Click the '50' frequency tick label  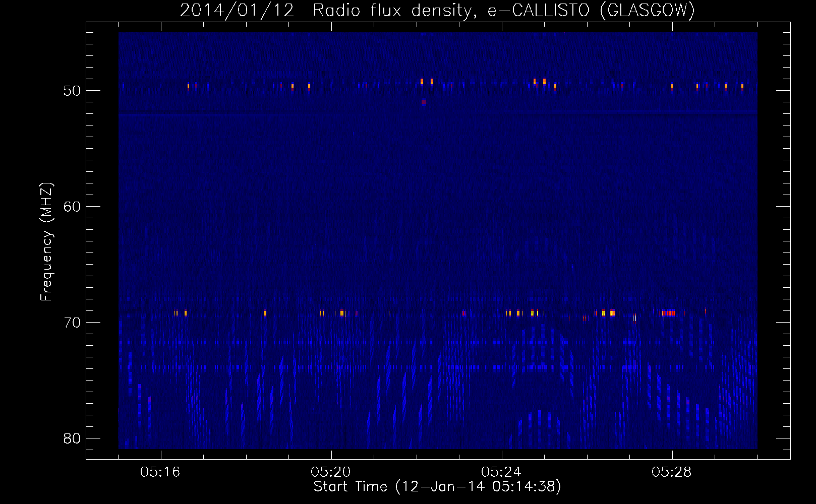(x=72, y=91)
